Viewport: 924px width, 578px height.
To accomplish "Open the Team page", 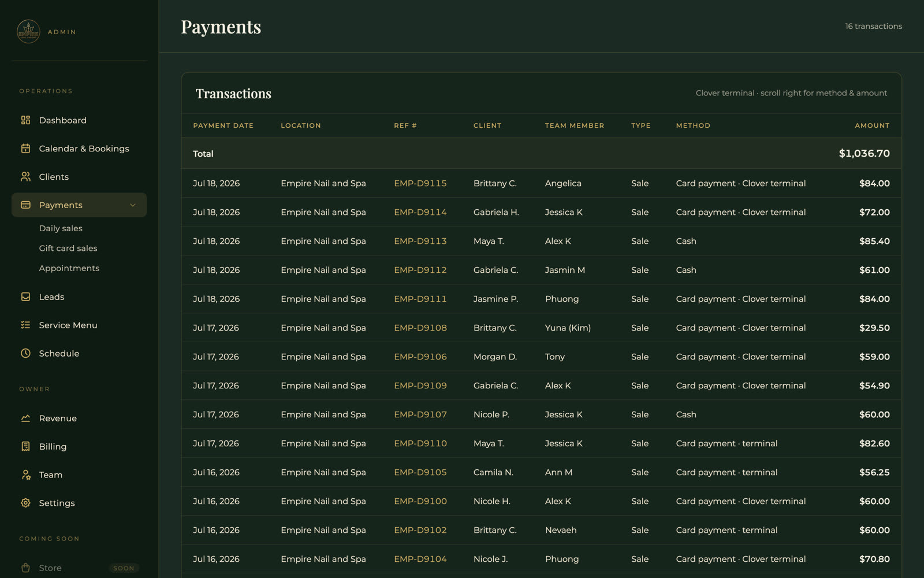I will coord(79,475).
